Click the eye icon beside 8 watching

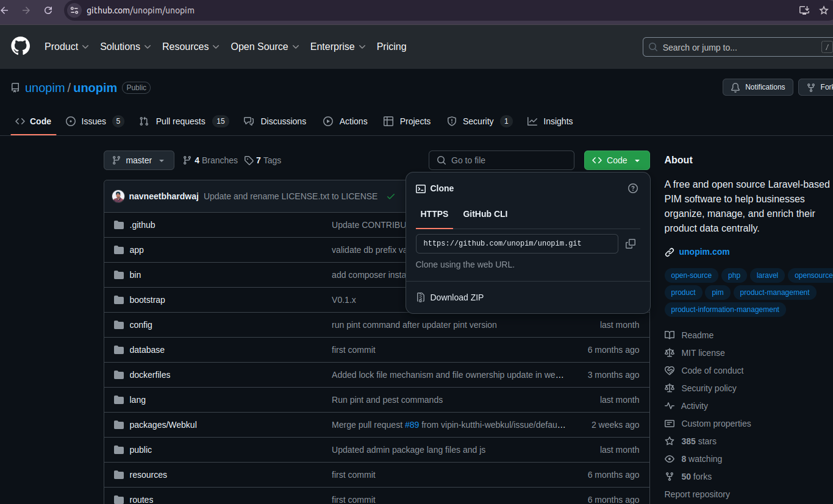pos(670,459)
